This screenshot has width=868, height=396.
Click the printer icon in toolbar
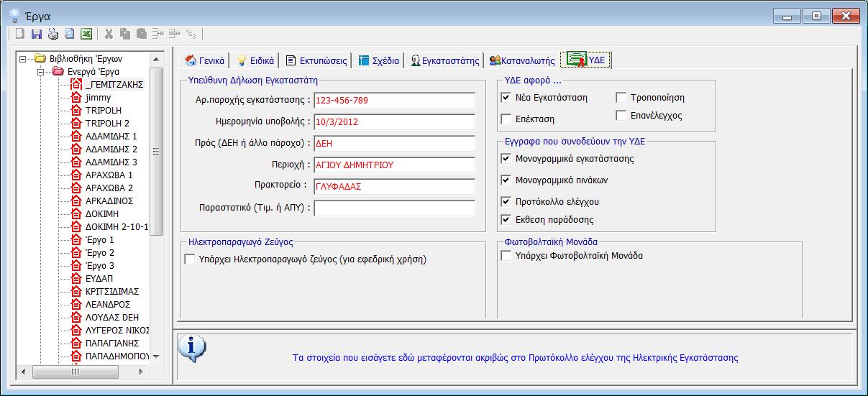[x=52, y=34]
